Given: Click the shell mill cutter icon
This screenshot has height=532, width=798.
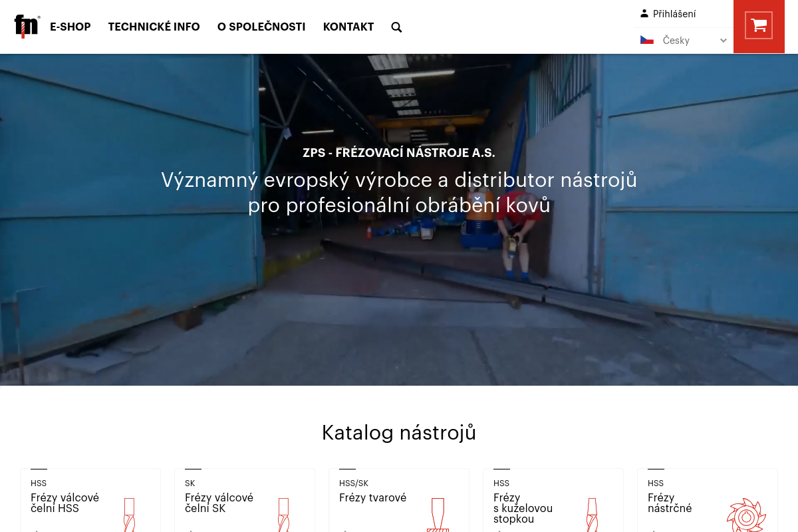Looking at the screenshot, I should click(746, 516).
